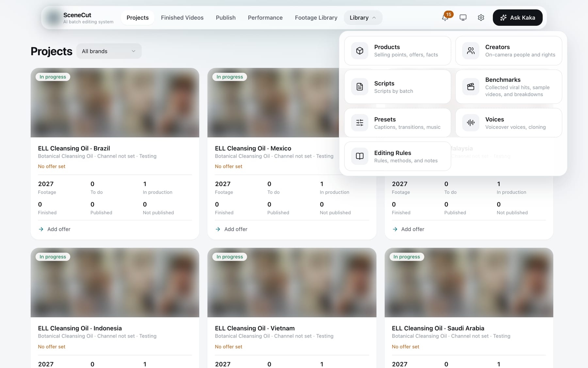Open Editing Rules menu entry
Screen dimensions: 588x368
pos(398,156)
